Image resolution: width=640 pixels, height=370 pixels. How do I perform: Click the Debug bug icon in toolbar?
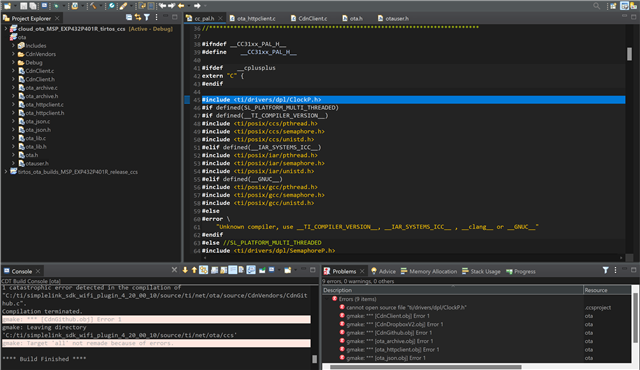point(56,6)
